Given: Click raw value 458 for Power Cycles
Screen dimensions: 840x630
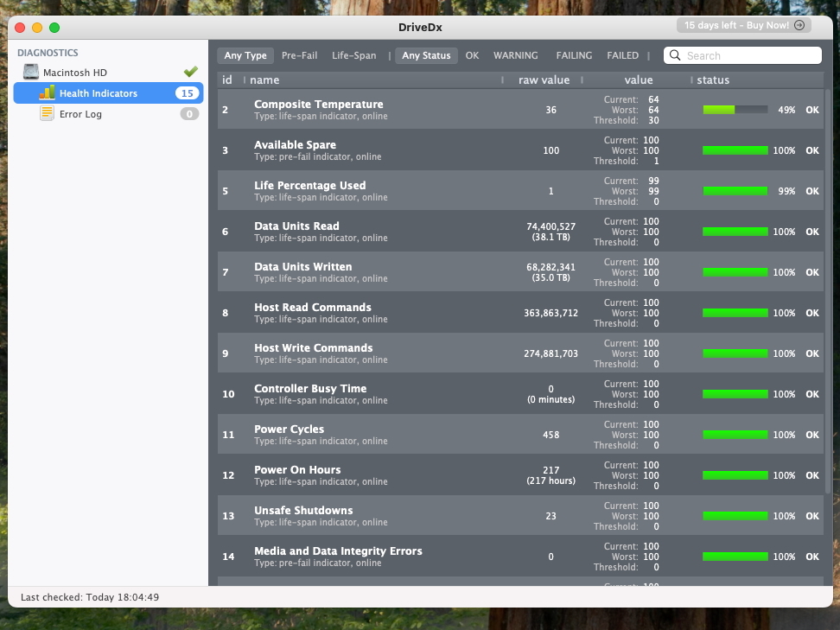Looking at the screenshot, I should tap(550, 435).
